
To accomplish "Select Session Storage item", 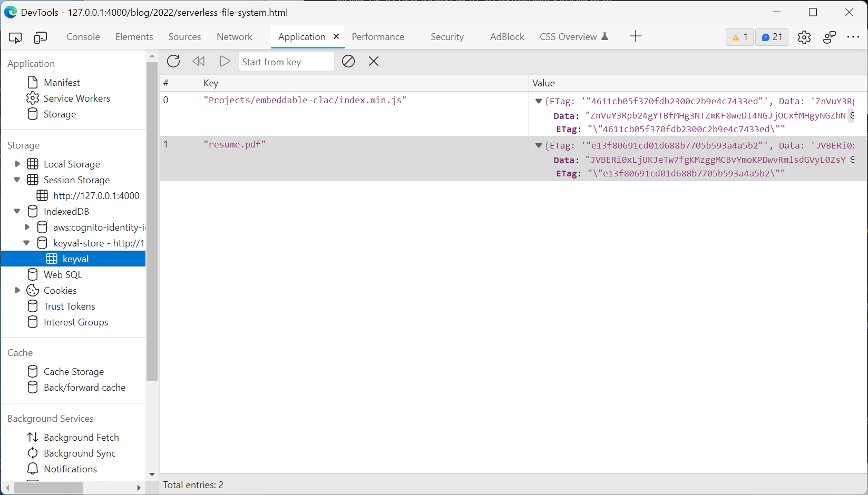I will pos(76,180).
